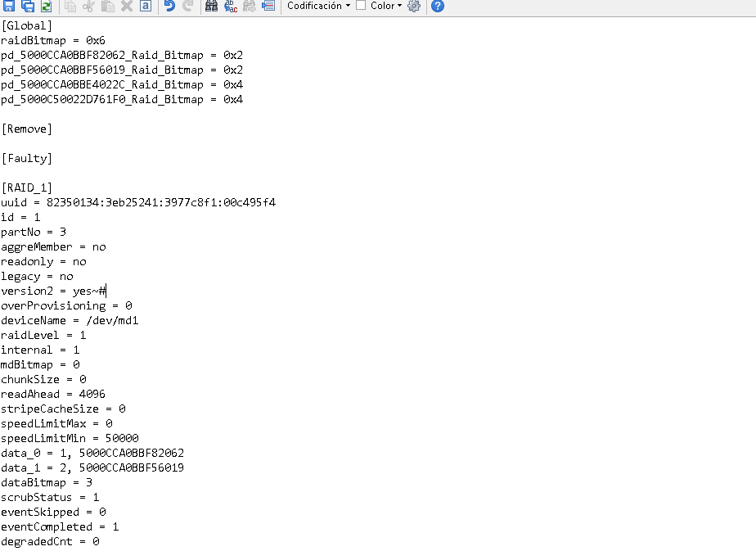Click the Save As icon with two disks
This screenshot has width=756, height=551.
[28, 7]
